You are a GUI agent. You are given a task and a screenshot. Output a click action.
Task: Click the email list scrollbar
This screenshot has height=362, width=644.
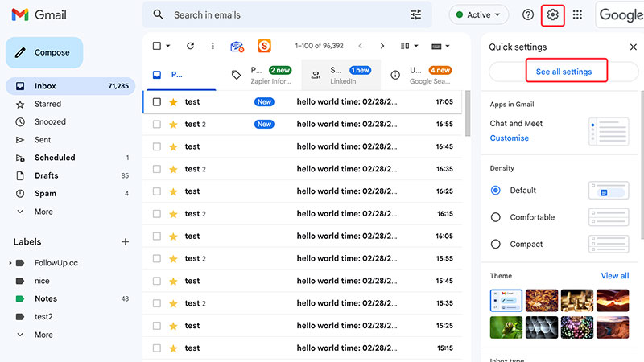point(468,114)
